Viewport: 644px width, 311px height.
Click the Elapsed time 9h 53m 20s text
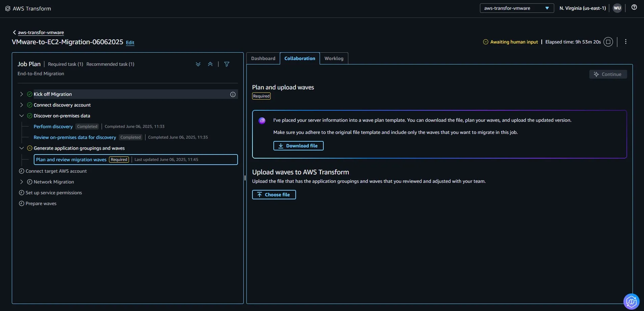coord(573,42)
